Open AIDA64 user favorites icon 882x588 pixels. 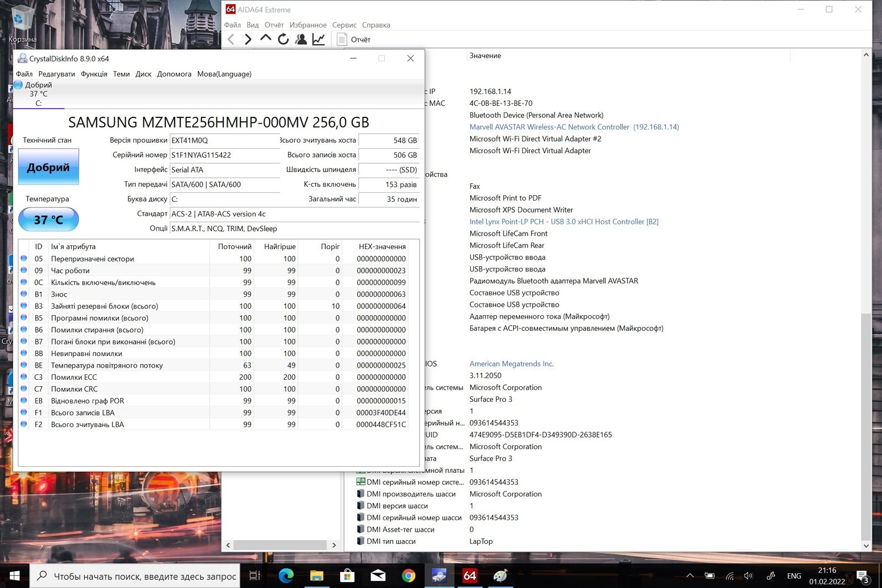point(301,39)
